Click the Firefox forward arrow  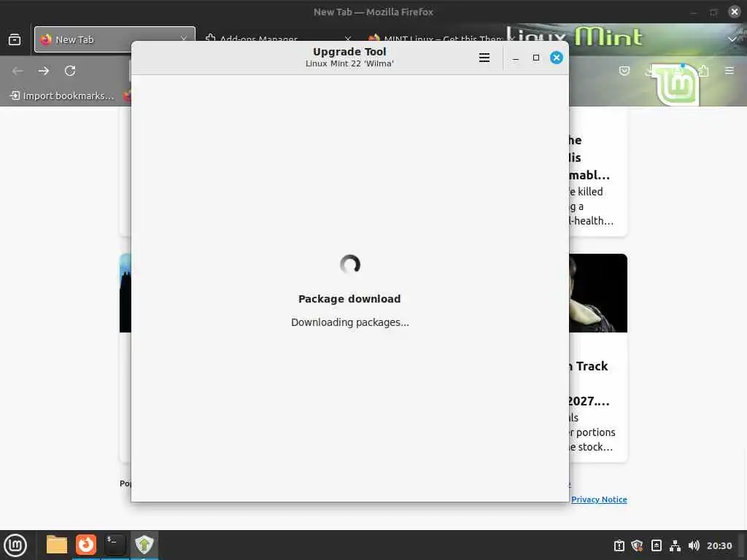tap(44, 71)
